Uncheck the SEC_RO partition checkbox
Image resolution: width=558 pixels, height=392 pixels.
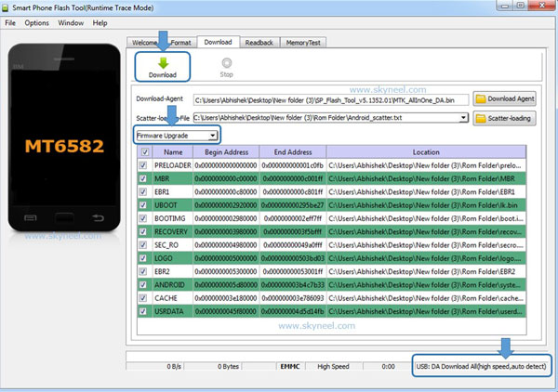tap(143, 245)
